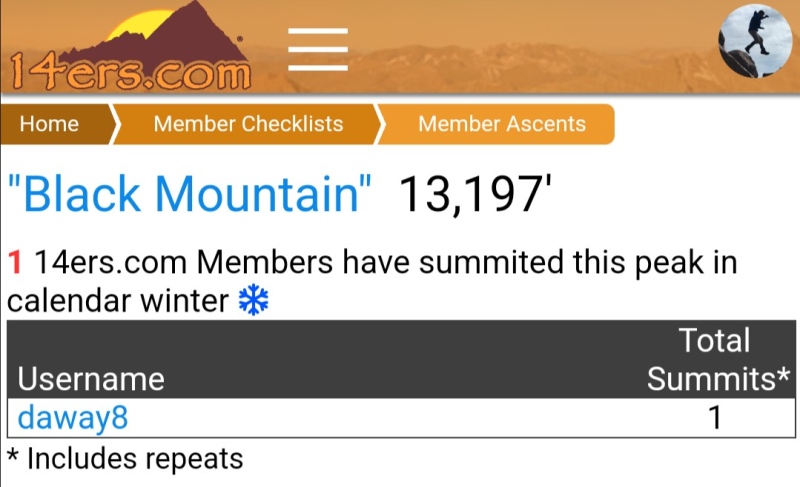Click the "calendar winter" text
This screenshot has height=487, width=800.
pyautogui.click(x=118, y=301)
